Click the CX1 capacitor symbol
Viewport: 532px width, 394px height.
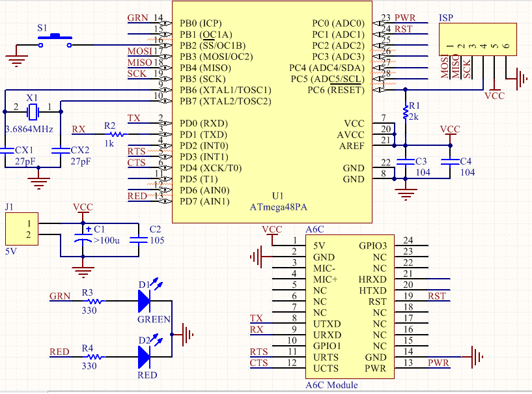pyautogui.click(x=5, y=150)
